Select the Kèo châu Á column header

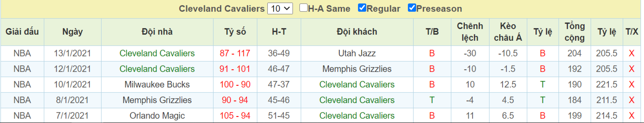click(508, 32)
